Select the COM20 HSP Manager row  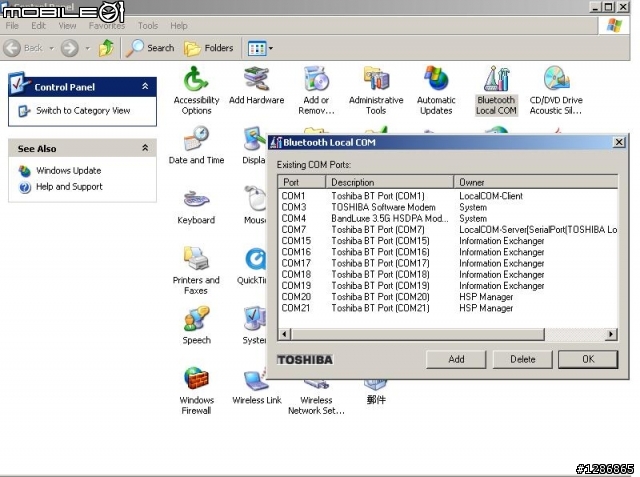448,297
